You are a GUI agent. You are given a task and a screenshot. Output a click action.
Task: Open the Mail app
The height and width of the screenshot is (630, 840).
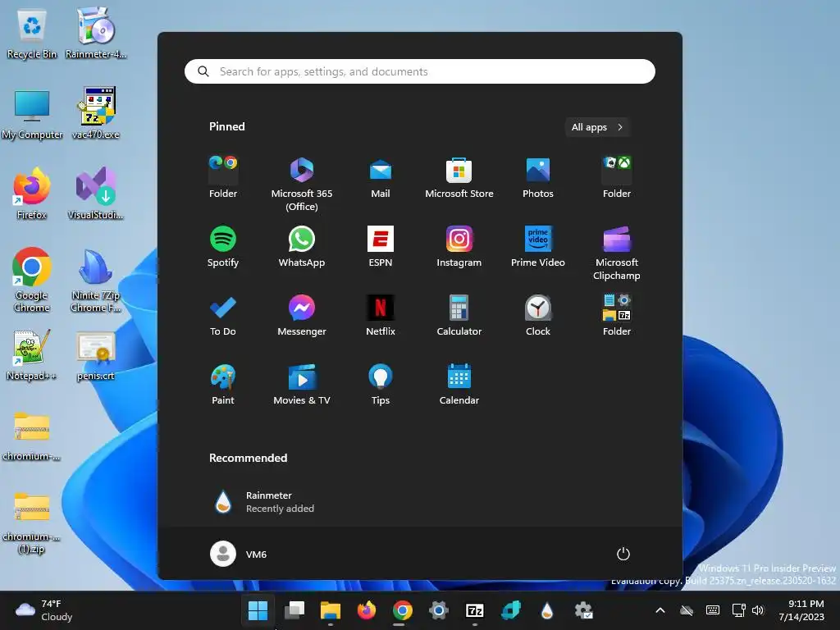click(x=381, y=177)
